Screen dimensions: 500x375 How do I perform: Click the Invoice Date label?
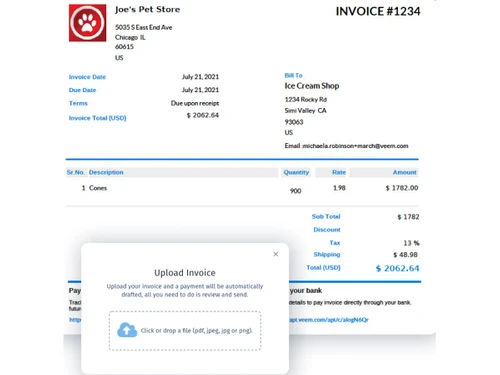(x=87, y=77)
